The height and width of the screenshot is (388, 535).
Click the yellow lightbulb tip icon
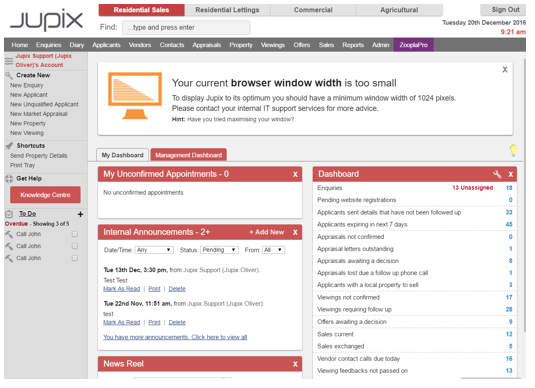coord(513,150)
